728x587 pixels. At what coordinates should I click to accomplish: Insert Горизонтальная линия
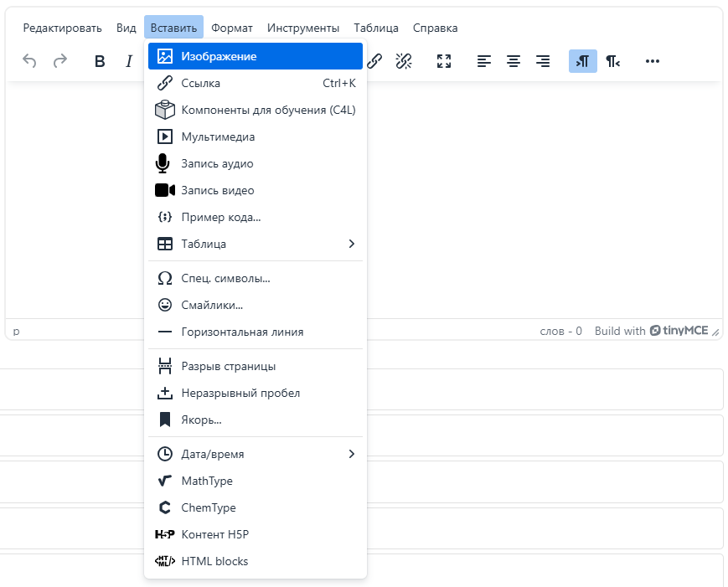click(x=256, y=332)
